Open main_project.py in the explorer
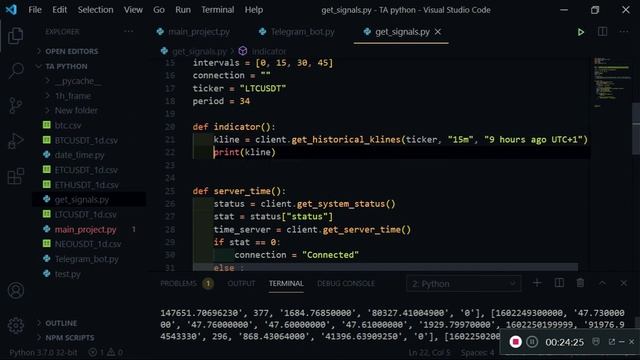The image size is (640, 360). click(85, 229)
